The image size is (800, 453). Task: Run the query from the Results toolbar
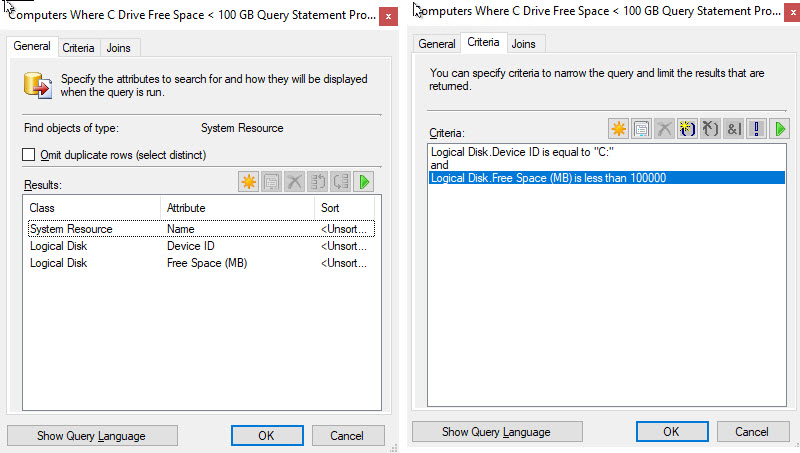coord(364,182)
